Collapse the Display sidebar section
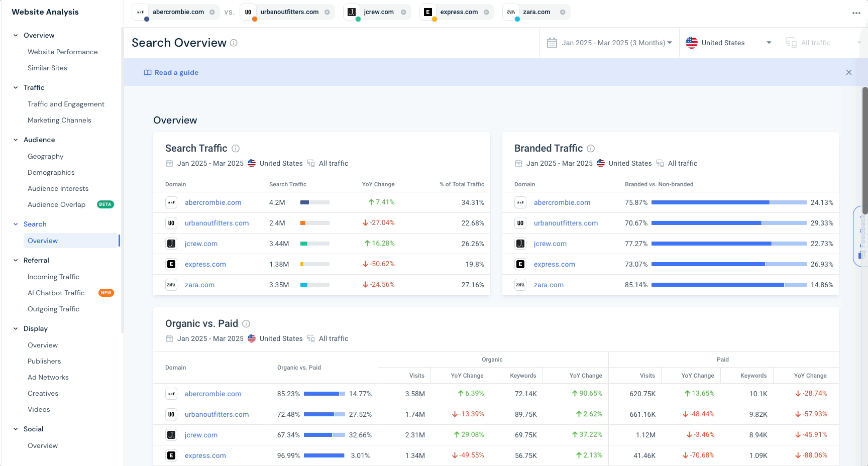This screenshot has width=868, height=466. tap(16, 328)
